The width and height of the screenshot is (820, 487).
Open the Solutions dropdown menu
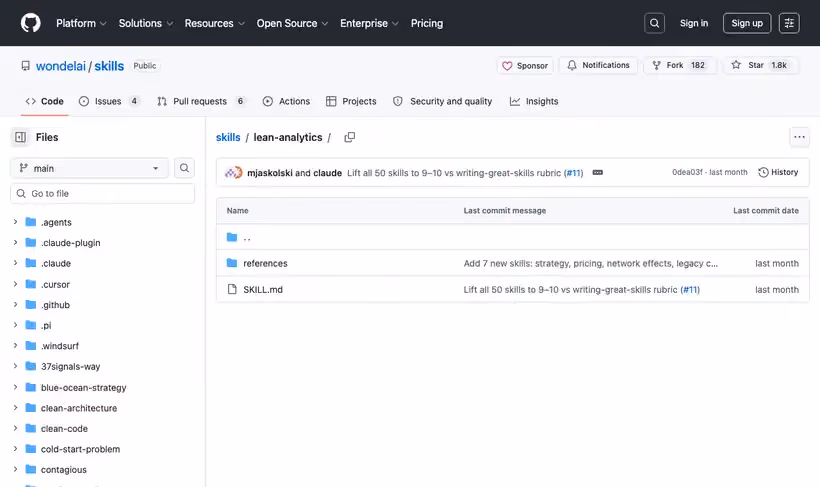point(145,23)
